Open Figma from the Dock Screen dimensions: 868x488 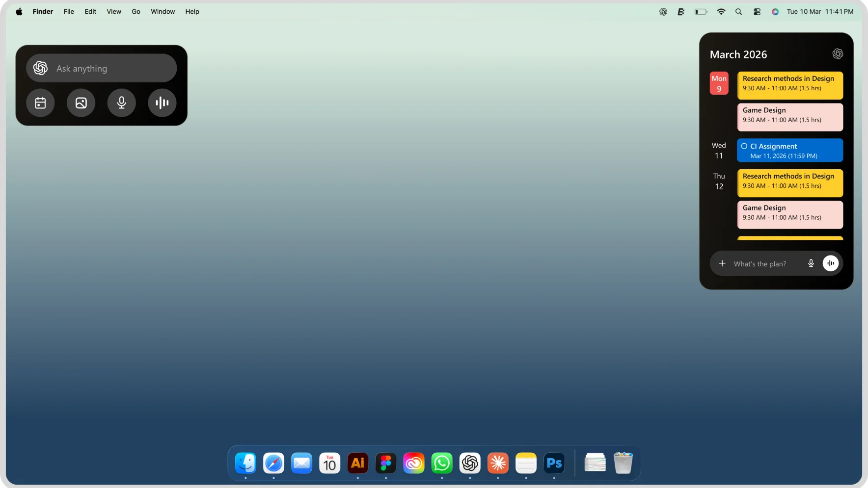[386, 463]
